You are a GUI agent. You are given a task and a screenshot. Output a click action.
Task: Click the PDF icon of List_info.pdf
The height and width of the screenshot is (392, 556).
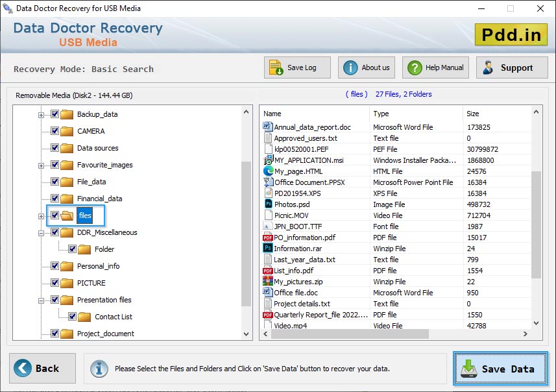[268, 271]
